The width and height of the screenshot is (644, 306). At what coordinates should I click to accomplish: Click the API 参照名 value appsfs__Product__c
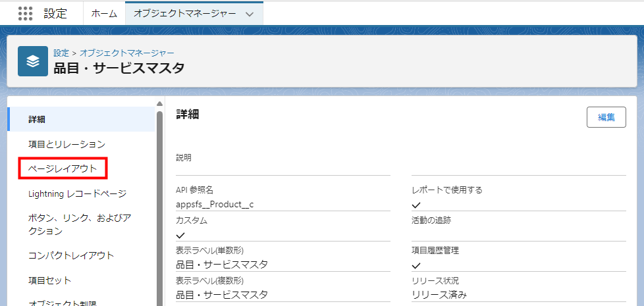215,205
